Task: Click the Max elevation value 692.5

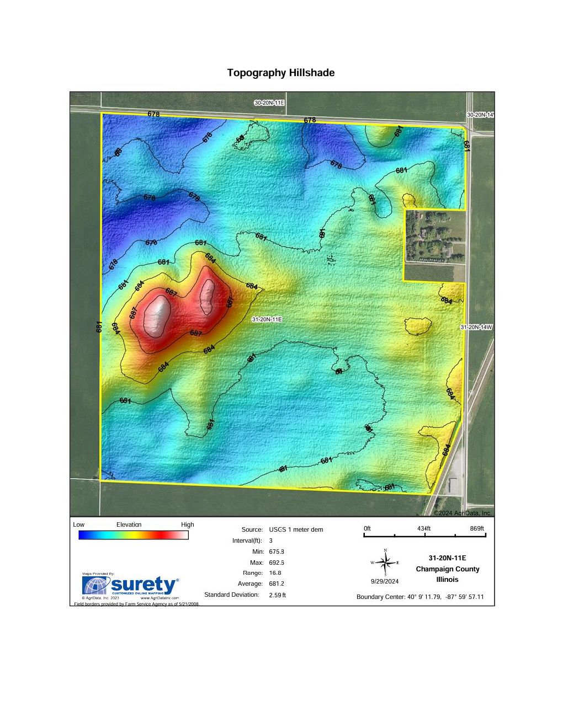Action: pos(276,563)
